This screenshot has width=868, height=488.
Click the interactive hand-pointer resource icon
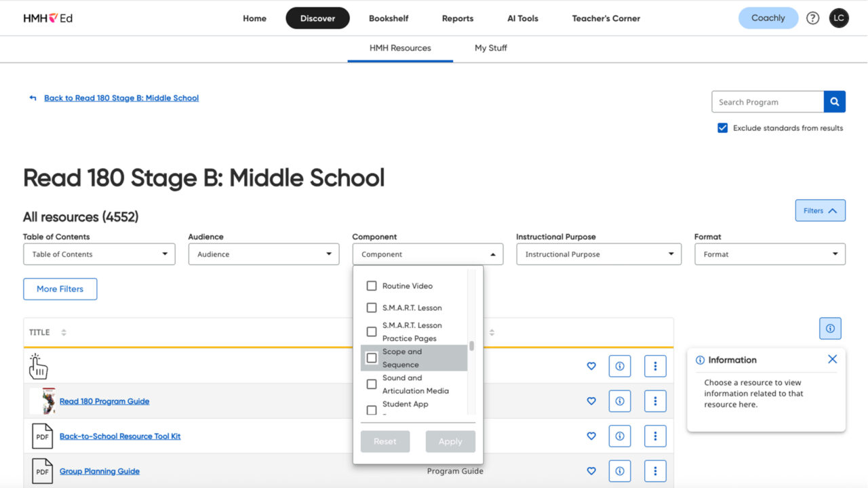point(39,366)
